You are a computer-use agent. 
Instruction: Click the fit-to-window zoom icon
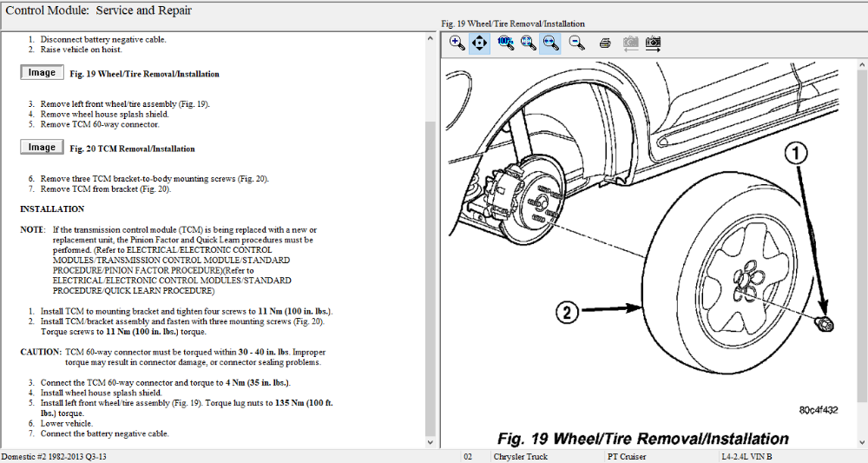click(528, 43)
